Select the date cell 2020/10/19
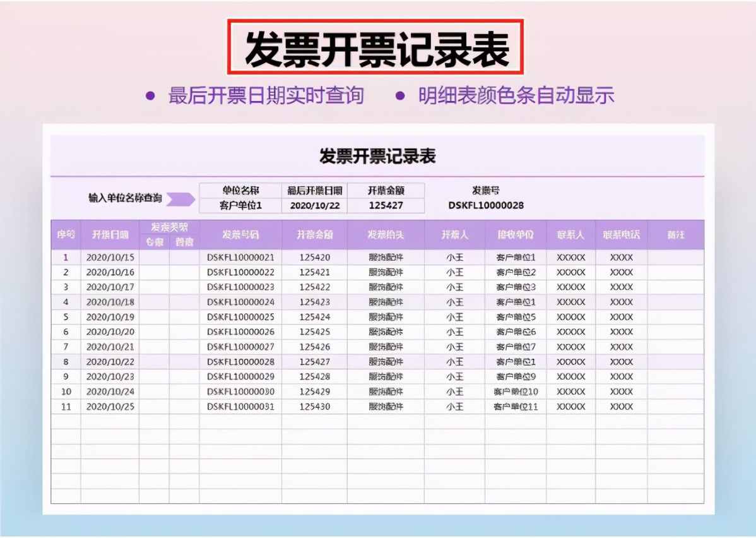Screen dimensions: 756x538 [110, 318]
